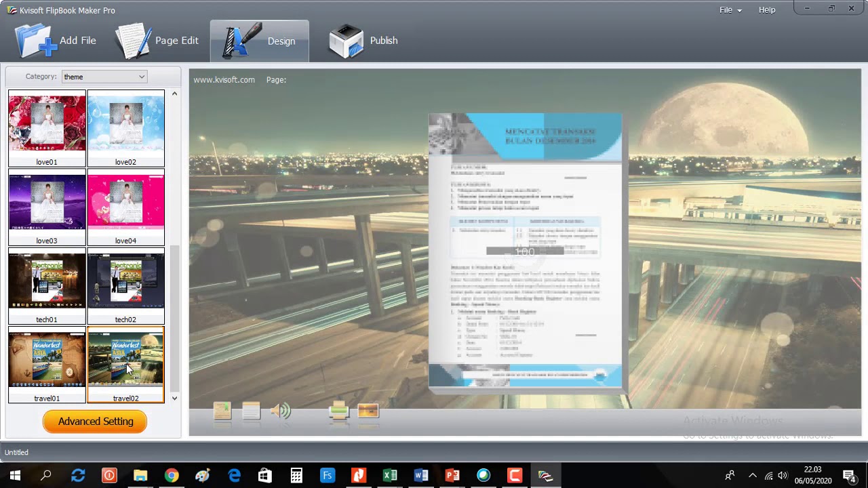Open the notification center icon

coord(849,476)
